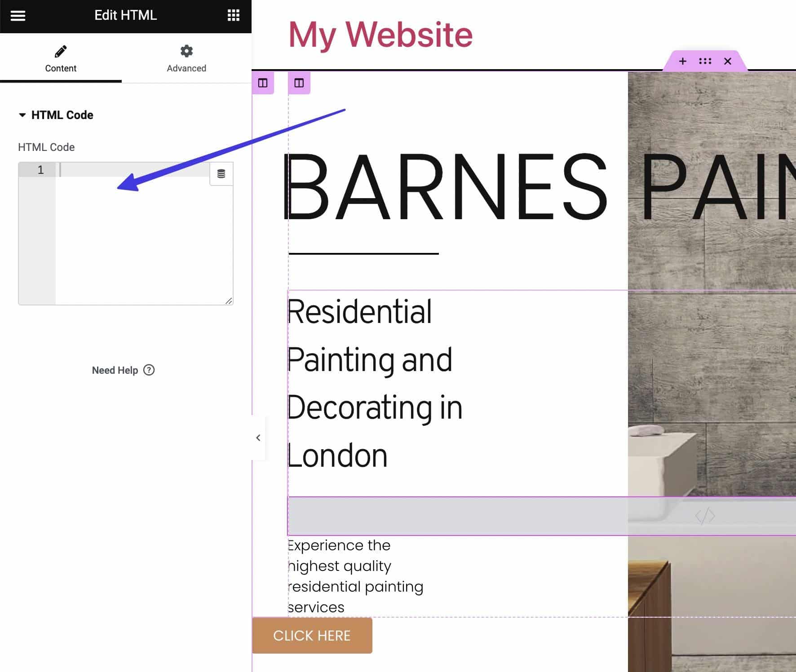Open the Need Help link
The image size is (796, 672).
click(x=115, y=370)
